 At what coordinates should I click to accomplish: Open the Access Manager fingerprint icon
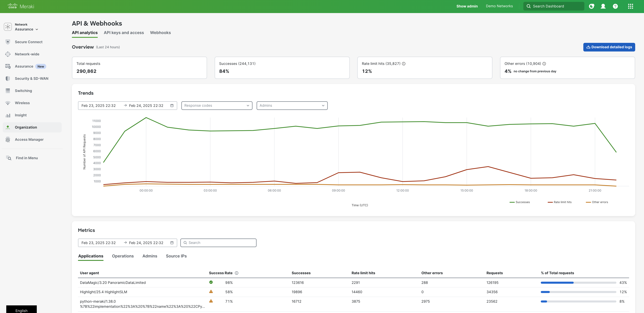pos(8,139)
